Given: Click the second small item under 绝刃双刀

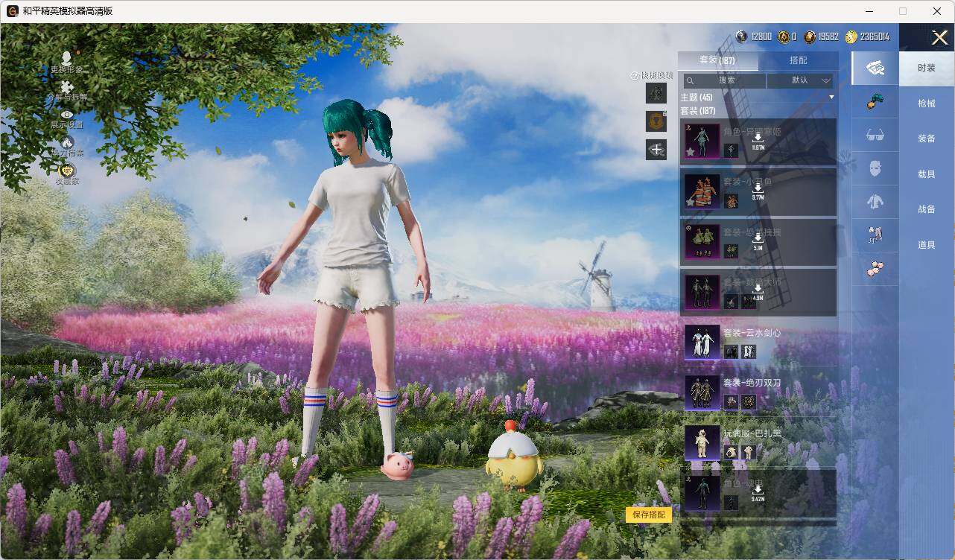Looking at the screenshot, I should 749,402.
